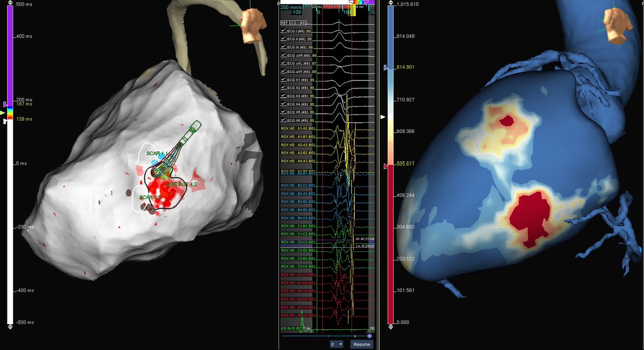
Task: Uncheck the ECG II trace checkbox
Action: [x=283, y=40]
